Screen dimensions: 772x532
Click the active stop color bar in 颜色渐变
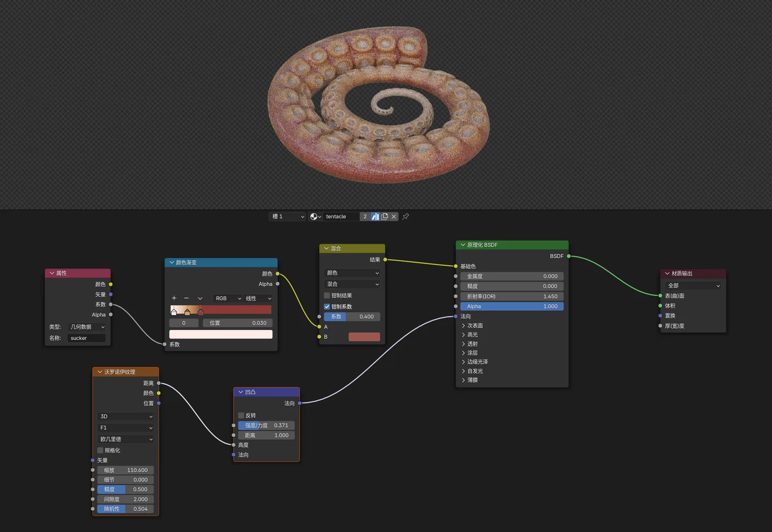pyautogui.click(x=221, y=334)
